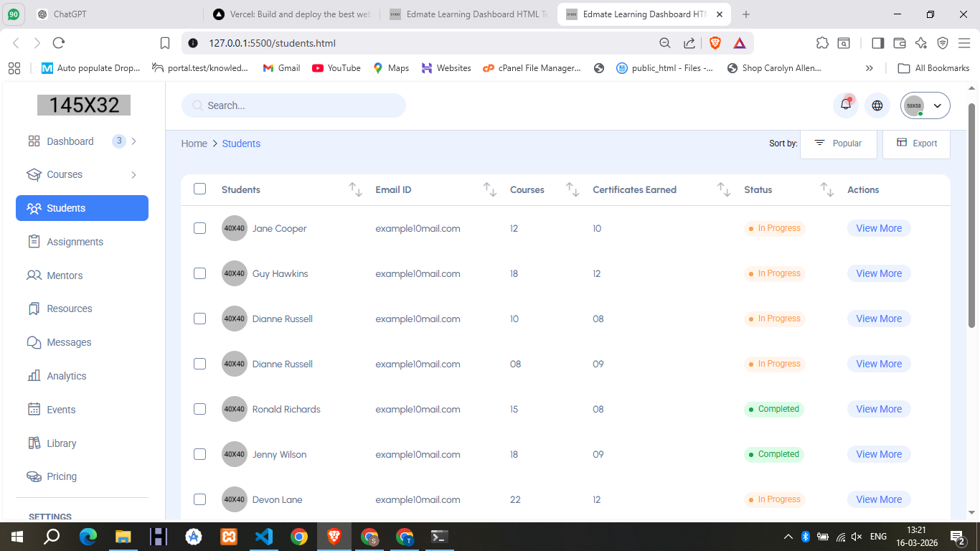Switch to the ChatGPT browser tab

(108, 14)
